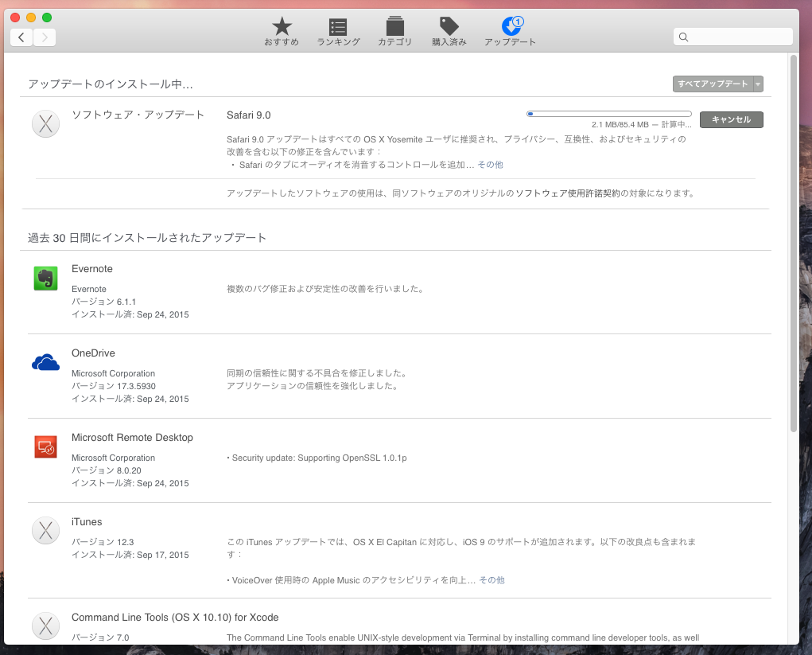Expand Safari description via その他 link
The width and height of the screenshot is (812, 655).
490,165
